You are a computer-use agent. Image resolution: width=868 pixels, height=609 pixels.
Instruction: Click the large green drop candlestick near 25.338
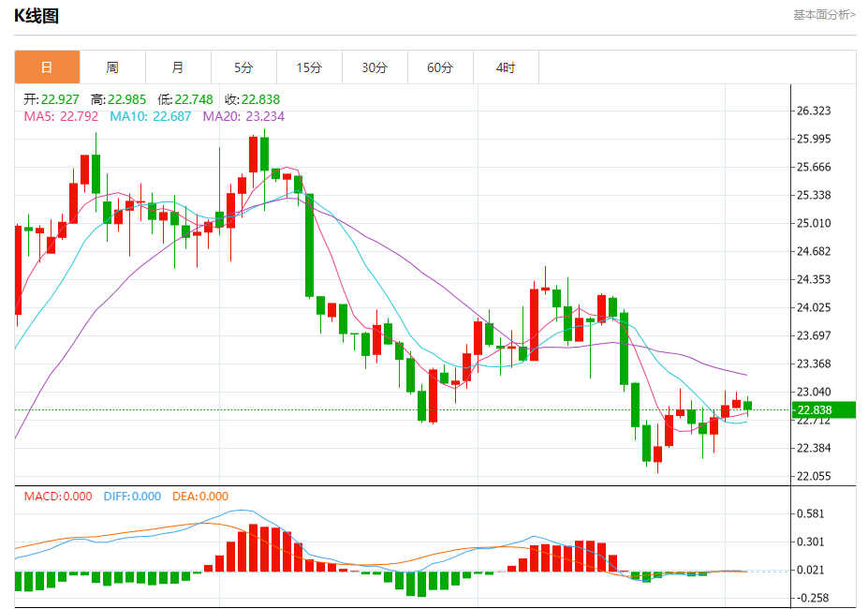pyautogui.click(x=309, y=245)
